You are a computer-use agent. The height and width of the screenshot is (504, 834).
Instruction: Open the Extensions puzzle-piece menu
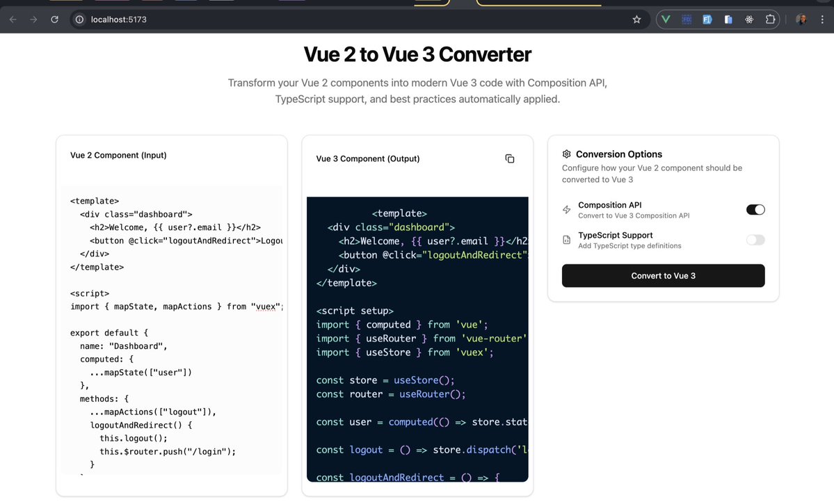tap(770, 19)
